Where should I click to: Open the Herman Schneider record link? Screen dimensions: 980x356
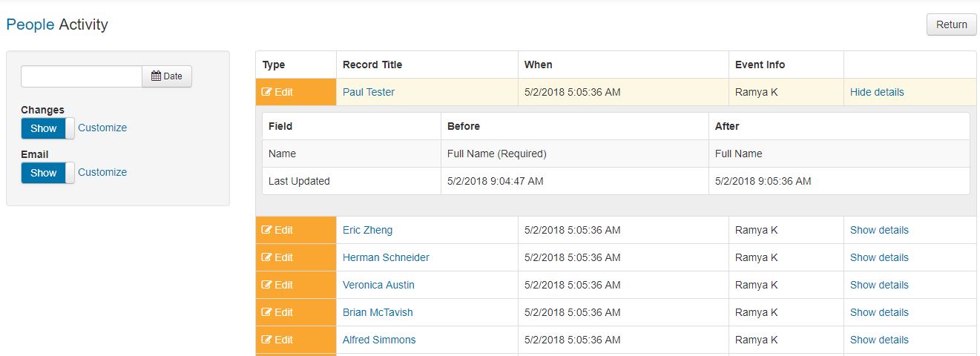[386, 257]
